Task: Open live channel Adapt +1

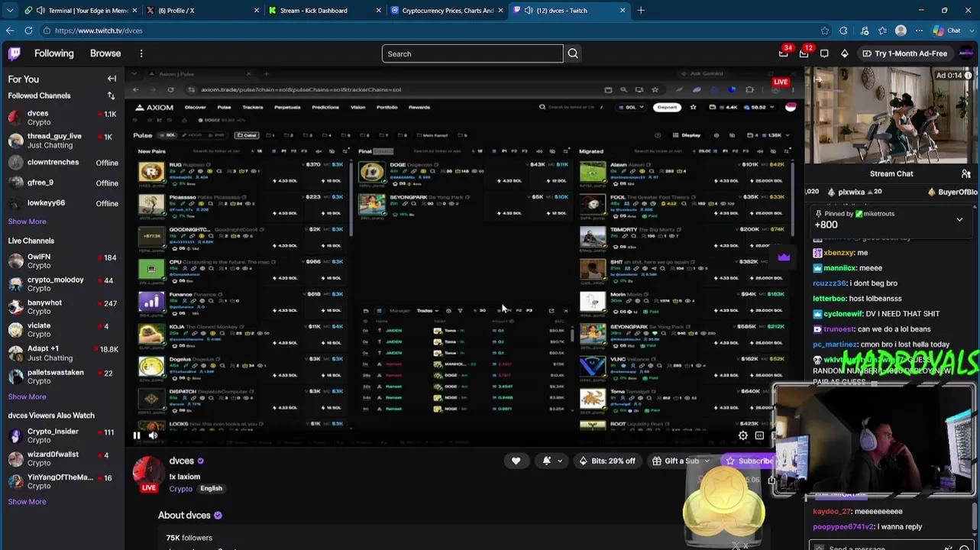Action: [62, 353]
